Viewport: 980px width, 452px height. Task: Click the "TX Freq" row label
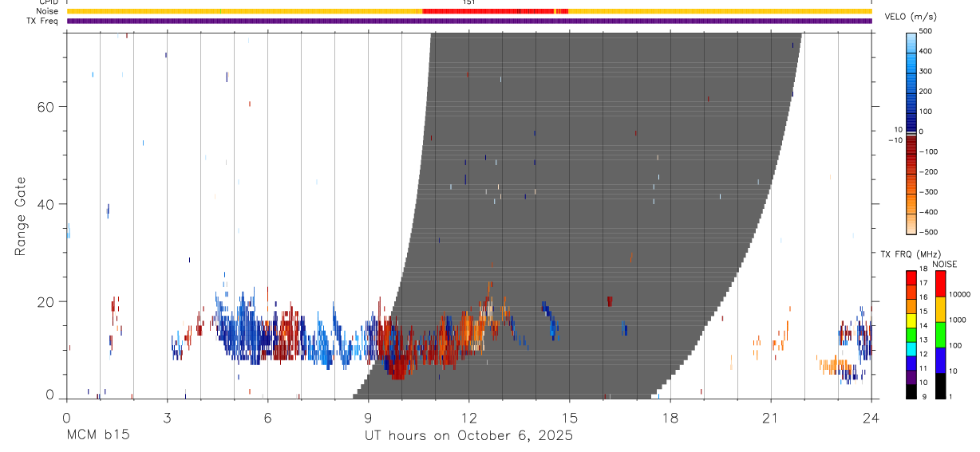(x=43, y=21)
